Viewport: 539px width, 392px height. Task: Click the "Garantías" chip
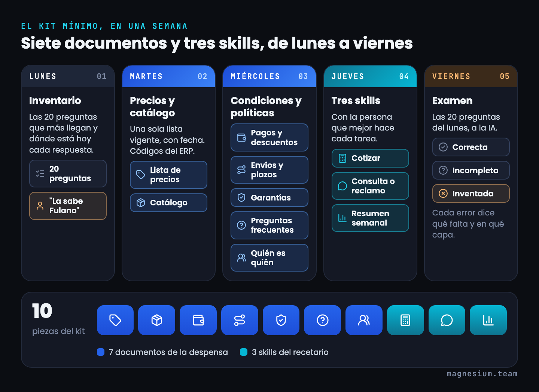point(269,197)
